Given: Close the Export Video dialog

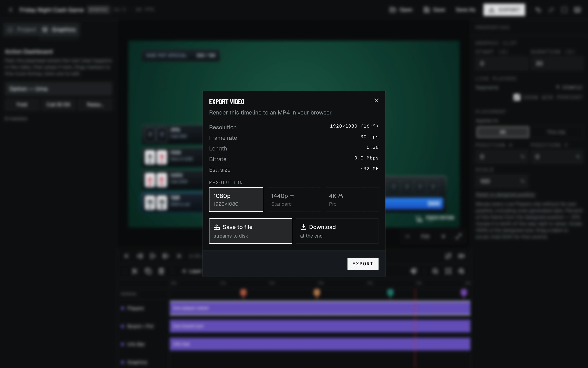Looking at the screenshot, I should coord(376,100).
